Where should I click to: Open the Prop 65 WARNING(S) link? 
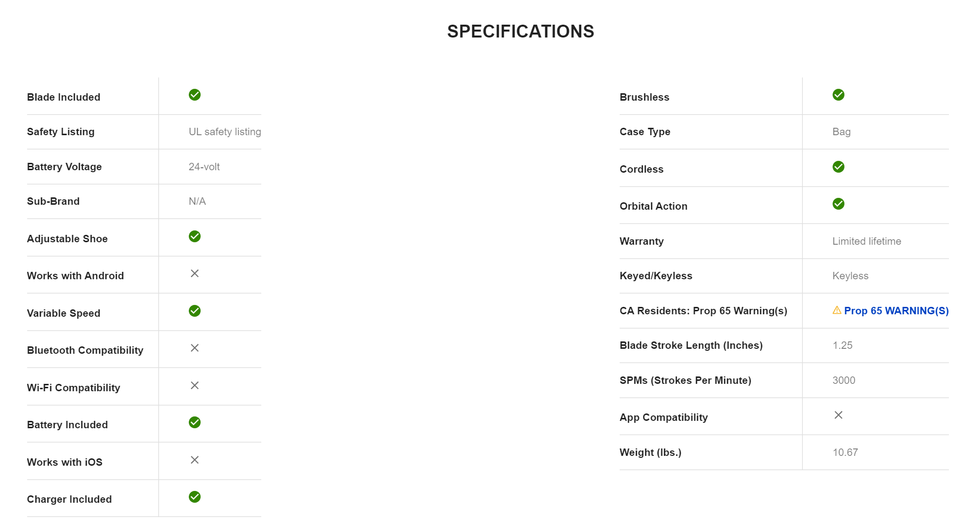click(896, 311)
